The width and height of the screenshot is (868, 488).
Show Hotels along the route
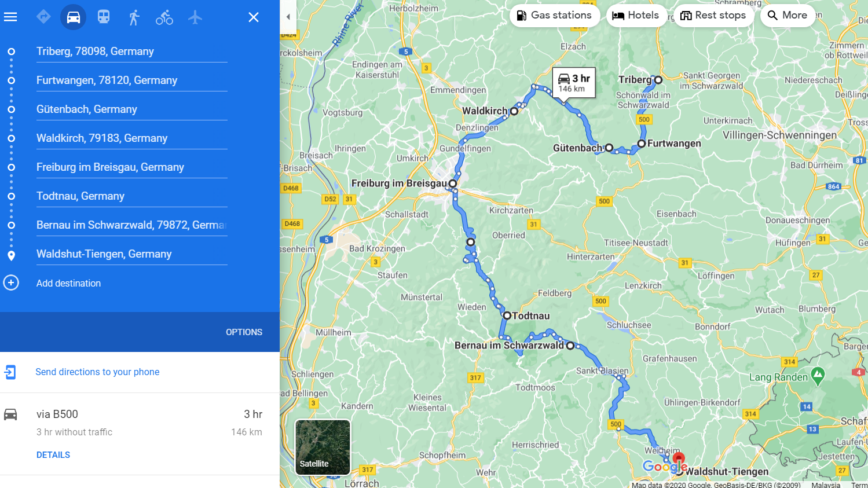(636, 15)
